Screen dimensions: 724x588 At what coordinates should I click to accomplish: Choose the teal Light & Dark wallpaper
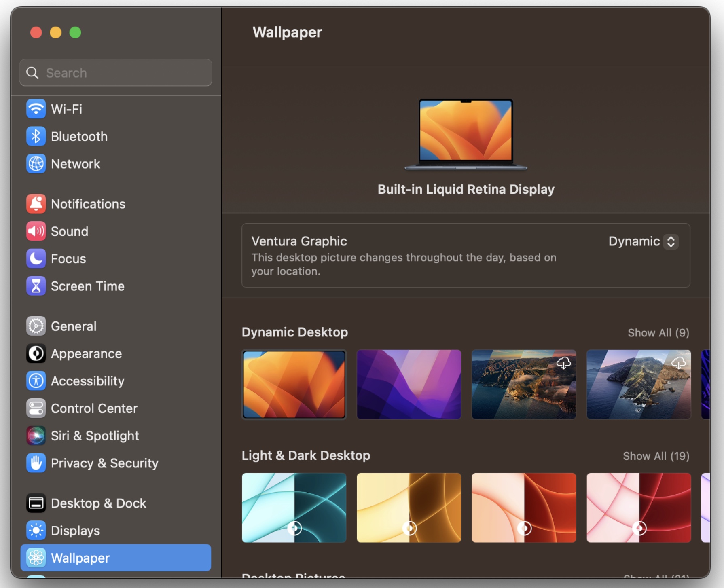tap(294, 508)
